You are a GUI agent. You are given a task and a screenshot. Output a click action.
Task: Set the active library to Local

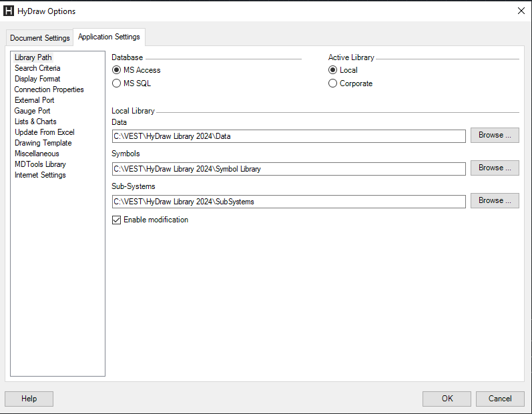[333, 70]
